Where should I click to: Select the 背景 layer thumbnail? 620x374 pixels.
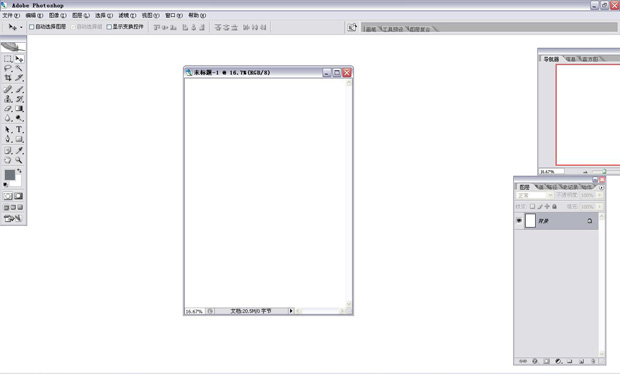click(530, 221)
